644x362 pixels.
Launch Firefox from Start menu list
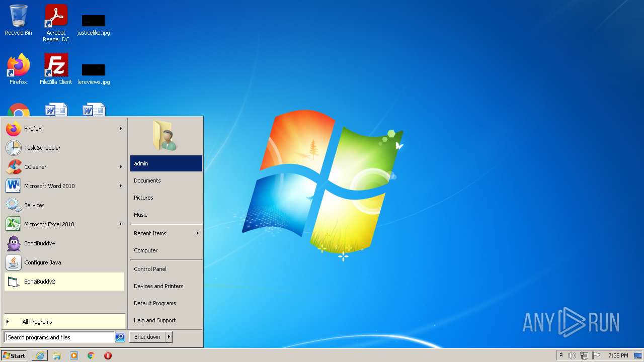(64, 129)
